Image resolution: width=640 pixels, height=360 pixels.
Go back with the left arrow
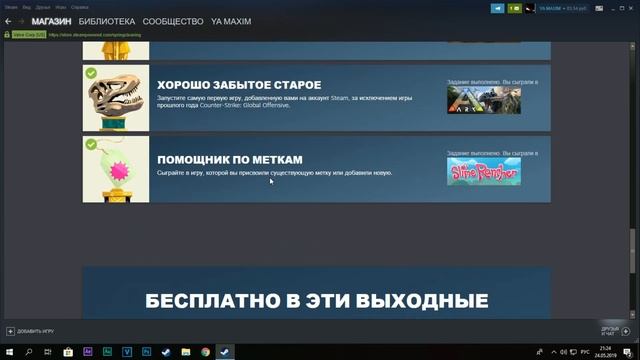tap(8, 21)
